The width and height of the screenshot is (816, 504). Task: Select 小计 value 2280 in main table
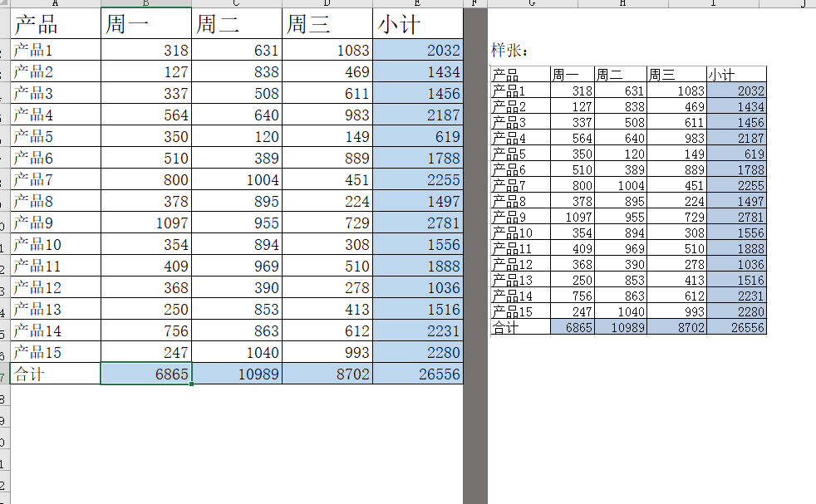click(x=418, y=352)
